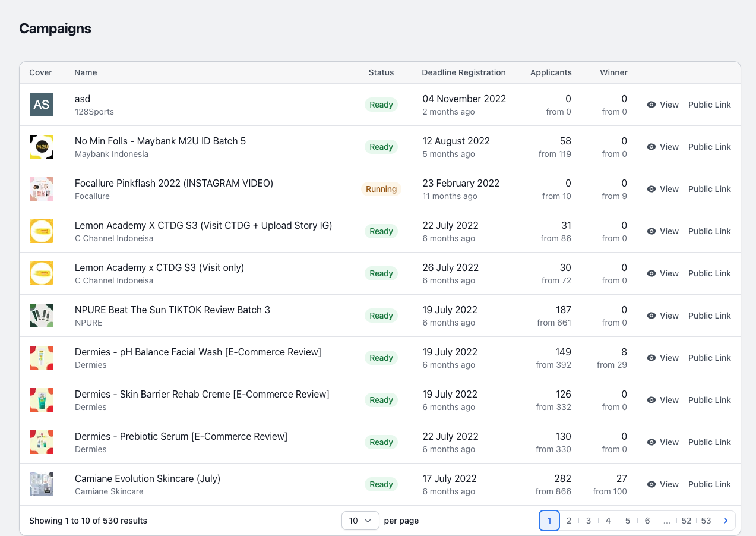Viewport: 756px width, 536px height.
Task: Go to page 4
Action: [608, 521]
